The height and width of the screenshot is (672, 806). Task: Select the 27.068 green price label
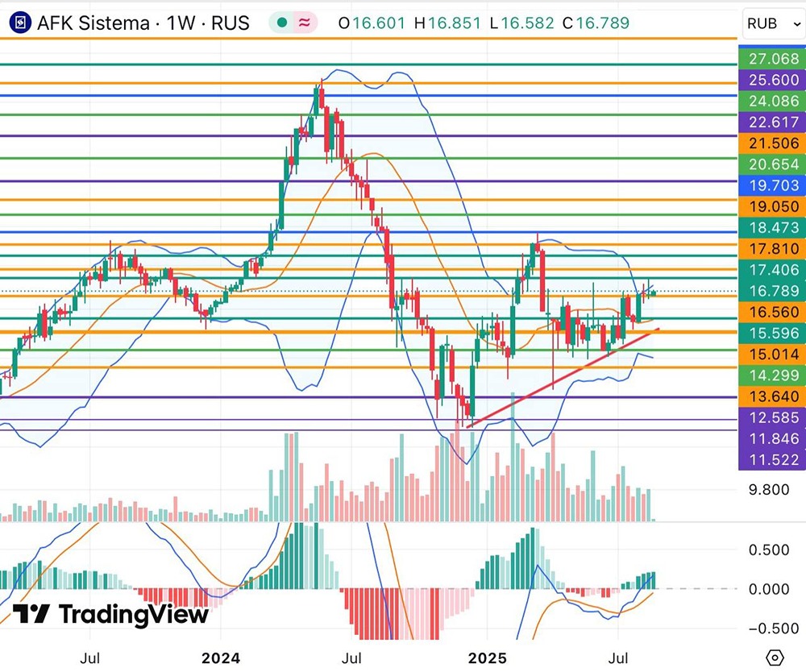pyautogui.click(x=771, y=59)
